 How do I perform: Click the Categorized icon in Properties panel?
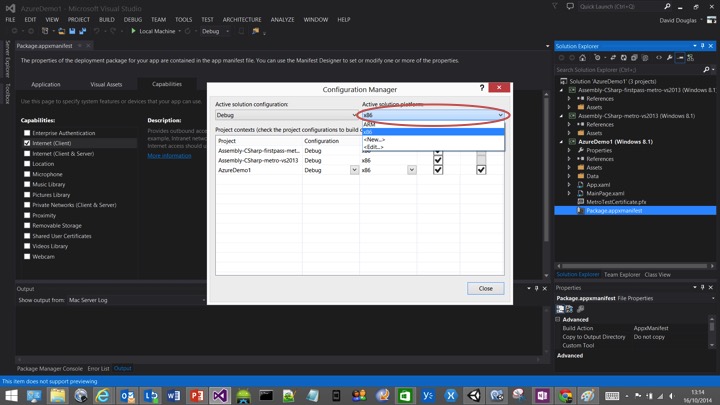[x=560, y=309]
